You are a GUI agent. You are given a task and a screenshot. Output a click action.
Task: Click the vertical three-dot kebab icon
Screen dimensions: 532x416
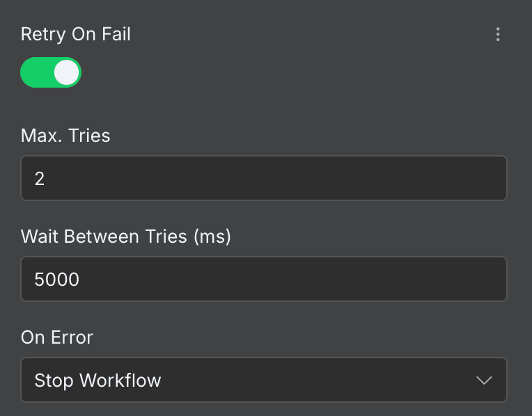tap(497, 34)
